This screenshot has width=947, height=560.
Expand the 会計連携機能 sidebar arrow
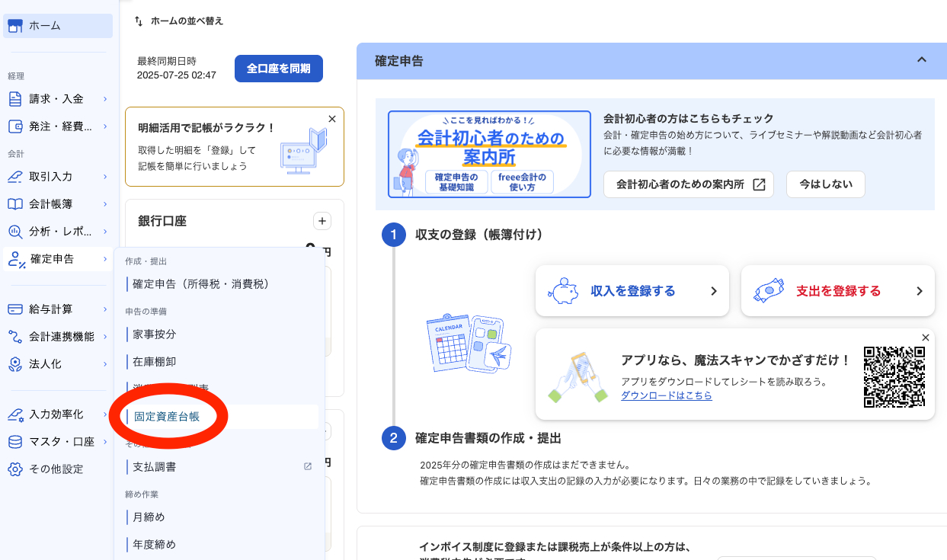click(107, 336)
